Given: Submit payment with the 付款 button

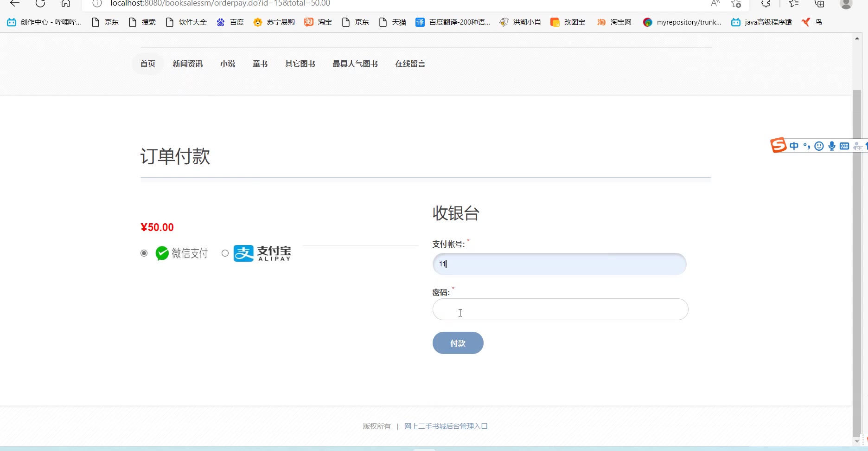Looking at the screenshot, I should (x=458, y=343).
